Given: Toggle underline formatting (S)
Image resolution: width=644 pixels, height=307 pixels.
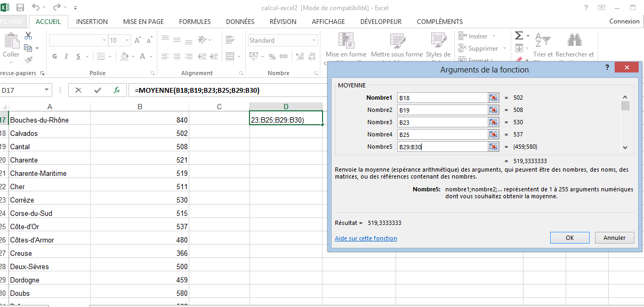Looking at the screenshot, I should coord(78,56).
